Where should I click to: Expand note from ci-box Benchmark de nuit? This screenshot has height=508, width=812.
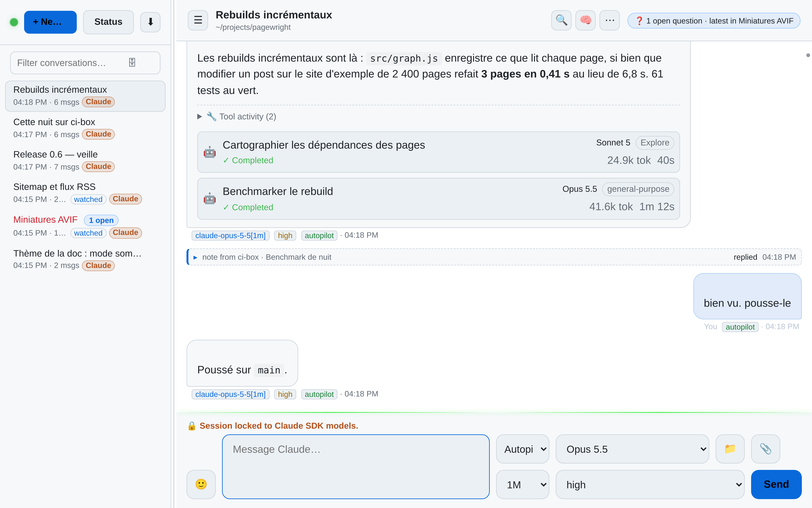(x=494, y=257)
